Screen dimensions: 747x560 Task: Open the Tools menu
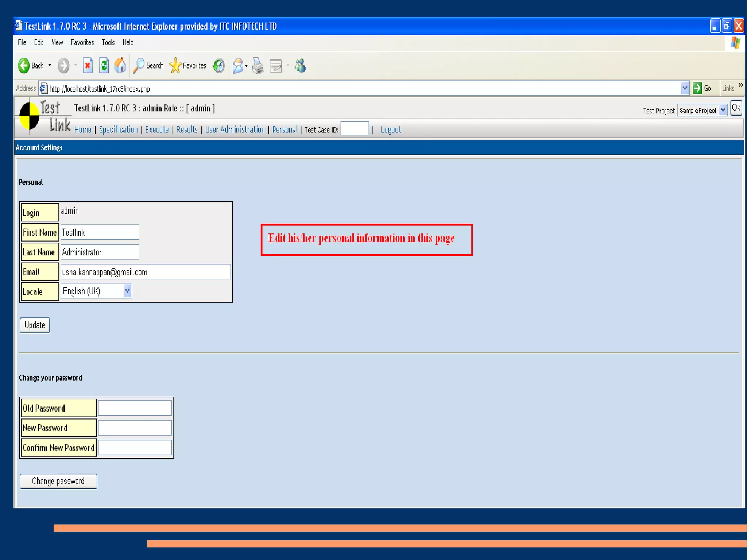pos(108,42)
